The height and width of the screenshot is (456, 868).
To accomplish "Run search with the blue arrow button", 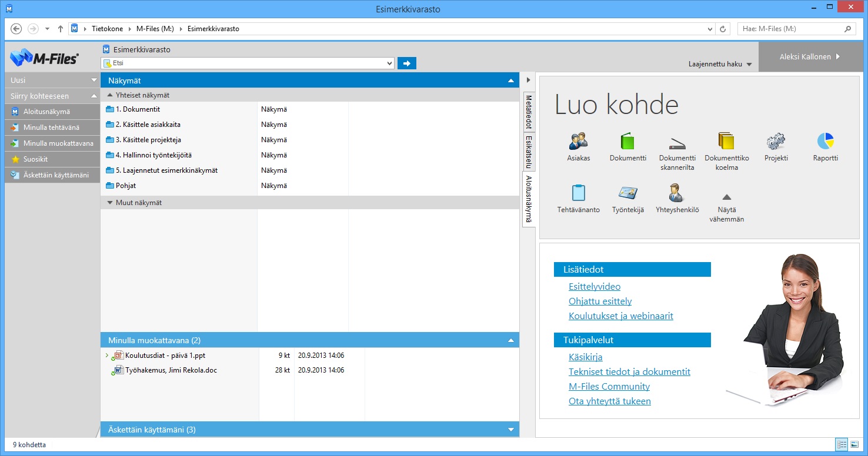I will 406,63.
